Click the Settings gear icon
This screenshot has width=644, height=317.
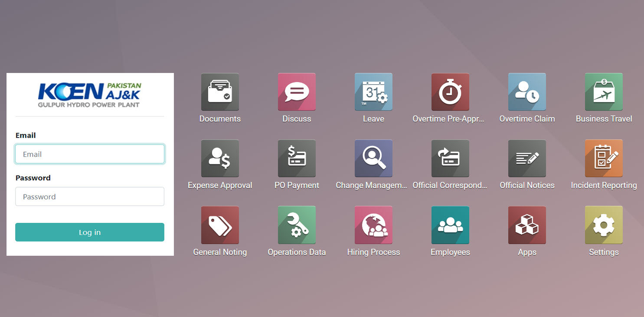pos(604,225)
